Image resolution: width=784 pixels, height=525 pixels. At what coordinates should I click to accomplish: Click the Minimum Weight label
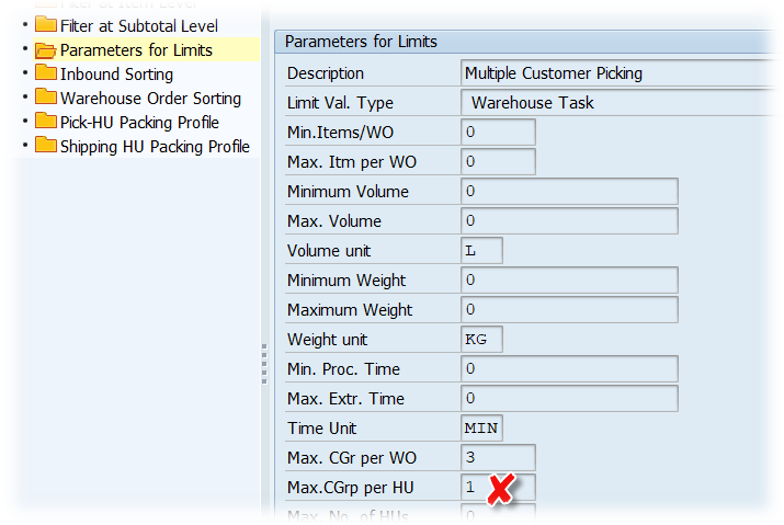coord(346,280)
